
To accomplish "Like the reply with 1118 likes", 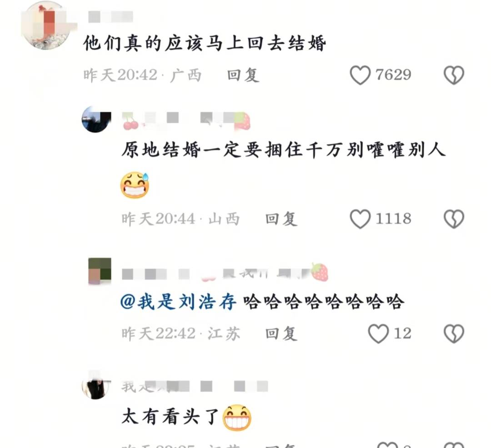I will click(x=360, y=219).
